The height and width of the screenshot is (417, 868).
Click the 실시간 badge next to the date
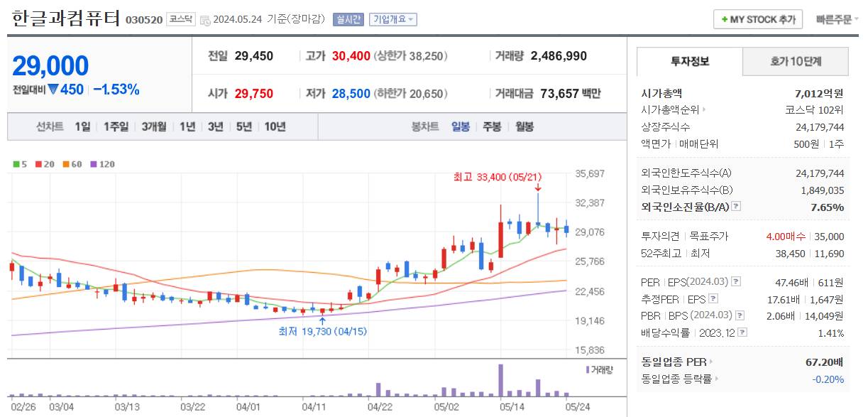point(348,19)
